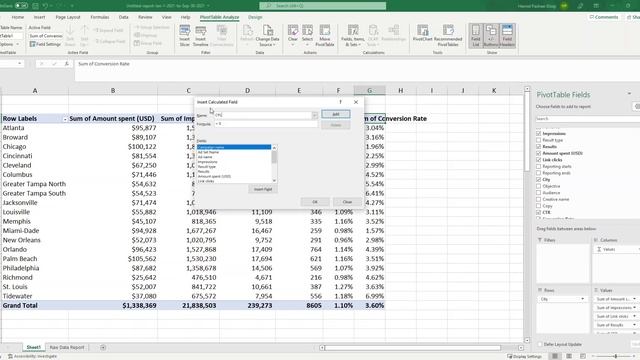Uncheck the Impressions field checkbox
This screenshot has width=640, height=360.
[538, 133]
